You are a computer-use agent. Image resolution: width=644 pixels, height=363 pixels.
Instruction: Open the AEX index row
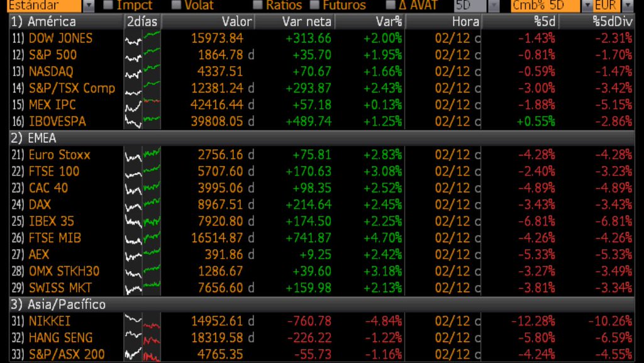coord(38,255)
